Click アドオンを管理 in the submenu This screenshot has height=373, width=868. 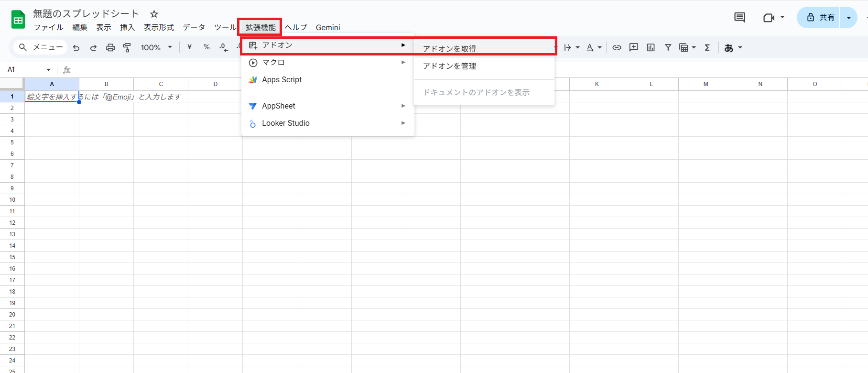(x=449, y=66)
